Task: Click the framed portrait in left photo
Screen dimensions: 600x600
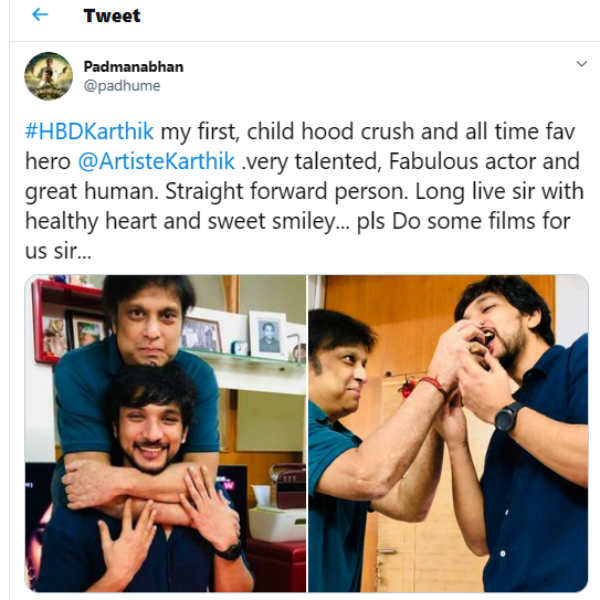Action: pos(267,335)
